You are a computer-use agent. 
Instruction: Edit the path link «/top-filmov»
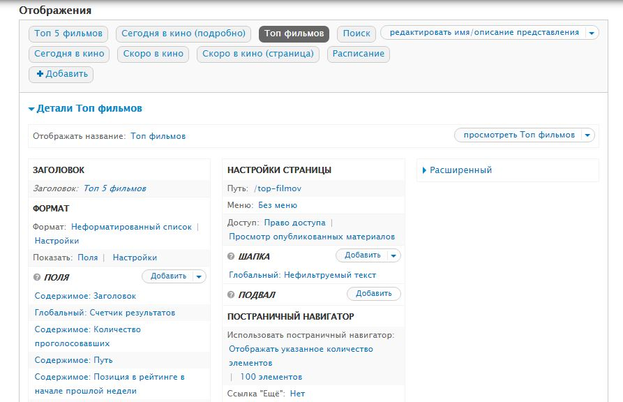(277, 188)
